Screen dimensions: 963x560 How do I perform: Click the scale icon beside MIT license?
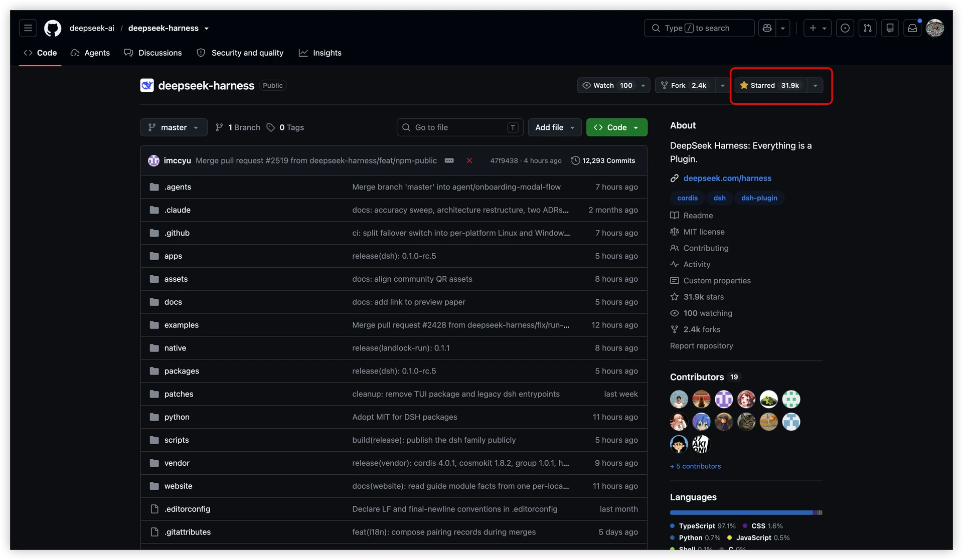(x=675, y=232)
